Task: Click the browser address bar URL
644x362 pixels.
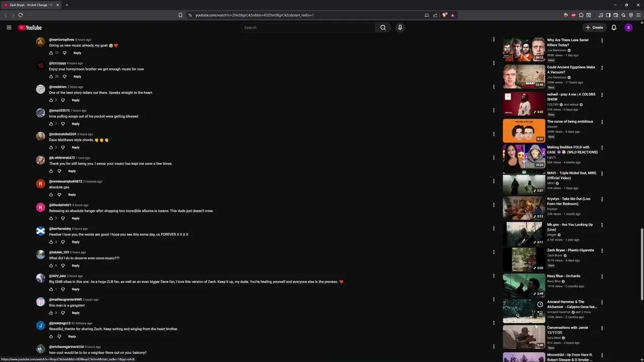Action: 255,15
